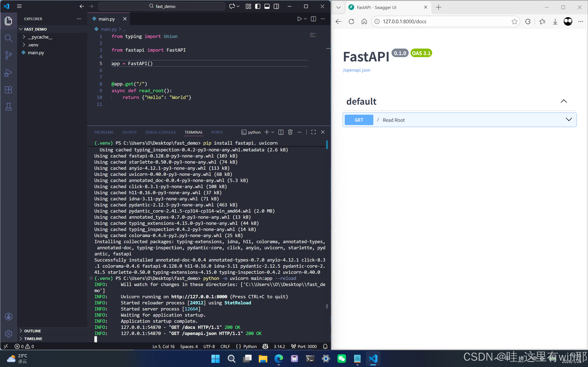
Task: Switch to the OUTPUT panel tab
Action: (x=129, y=132)
